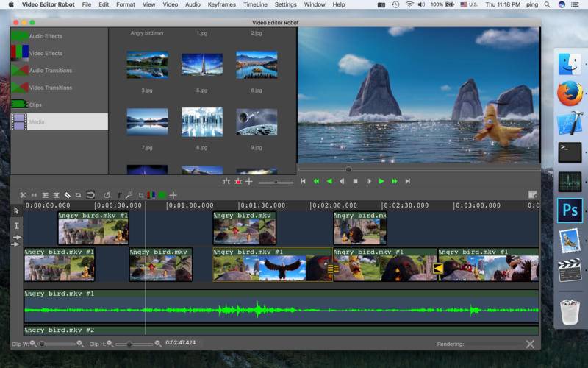Click the RGB color bars icon

[x=151, y=195]
